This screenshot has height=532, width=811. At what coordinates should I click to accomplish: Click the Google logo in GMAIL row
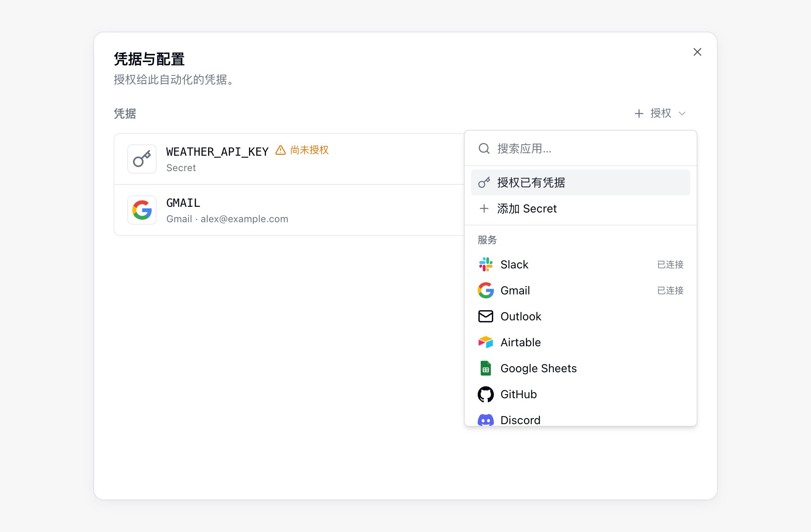(x=142, y=210)
